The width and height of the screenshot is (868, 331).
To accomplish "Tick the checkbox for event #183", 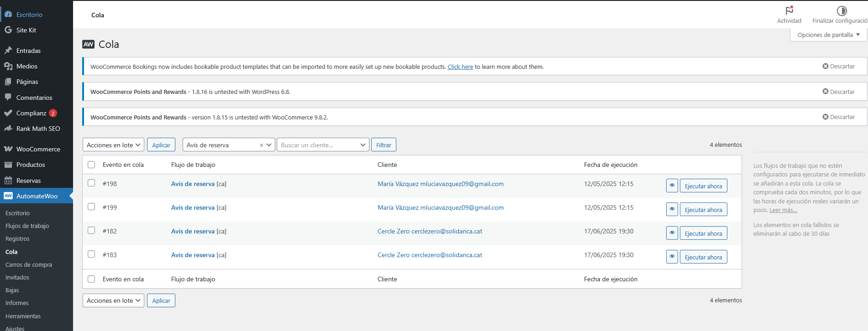I will click(91, 254).
